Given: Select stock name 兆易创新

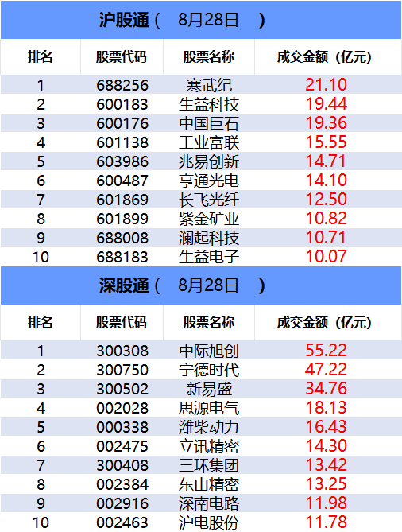Looking at the screenshot, I should point(209,161).
